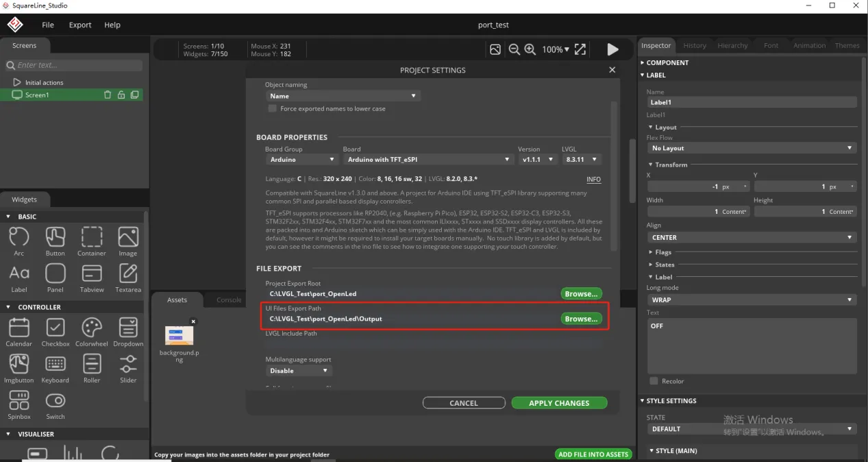This screenshot has height=462, width=868.
Task: Choose the Tabview widget icon
Action: [91, 273]
